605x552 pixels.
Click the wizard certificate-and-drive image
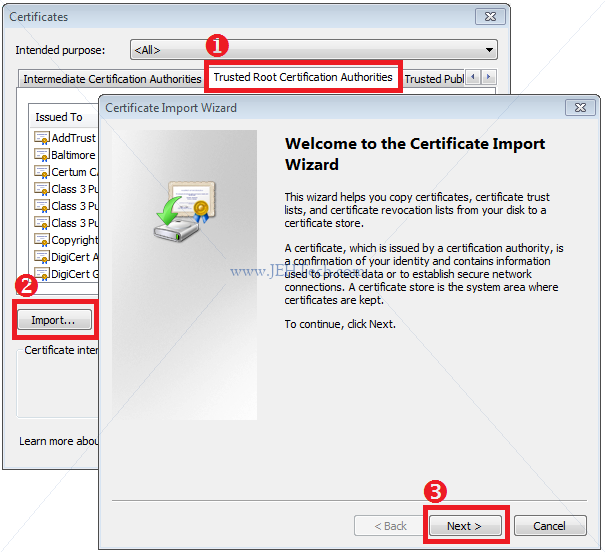tap(185, 211)
